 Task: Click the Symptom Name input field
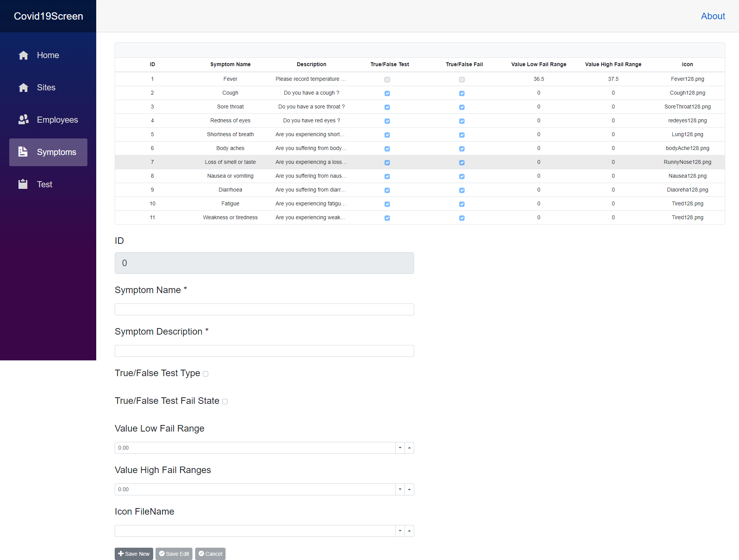264,309
